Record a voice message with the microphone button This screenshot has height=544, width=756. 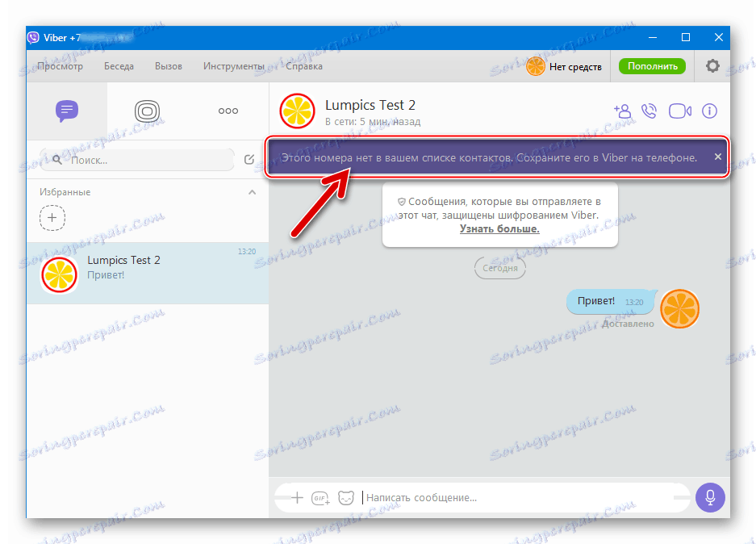tap(710, 497)
